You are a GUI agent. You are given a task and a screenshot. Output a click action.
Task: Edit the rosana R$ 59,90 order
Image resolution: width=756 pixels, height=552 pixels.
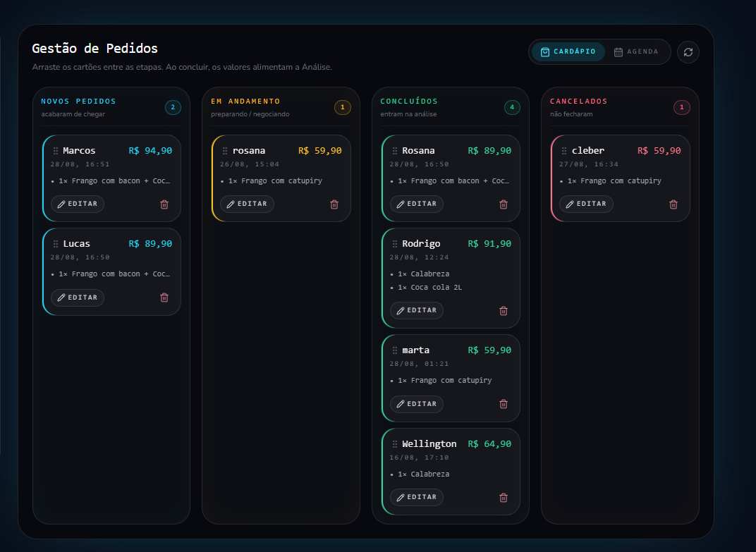point(248,204)
